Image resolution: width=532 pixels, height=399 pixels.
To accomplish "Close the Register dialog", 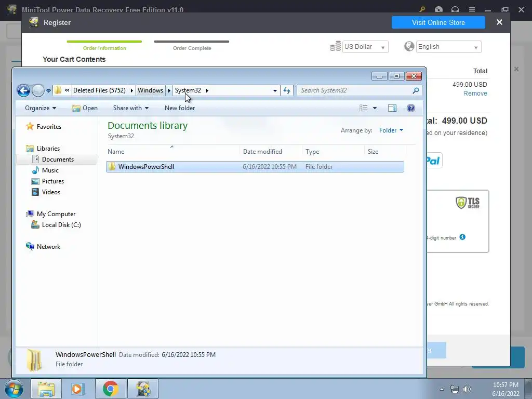I will (499, 22).
